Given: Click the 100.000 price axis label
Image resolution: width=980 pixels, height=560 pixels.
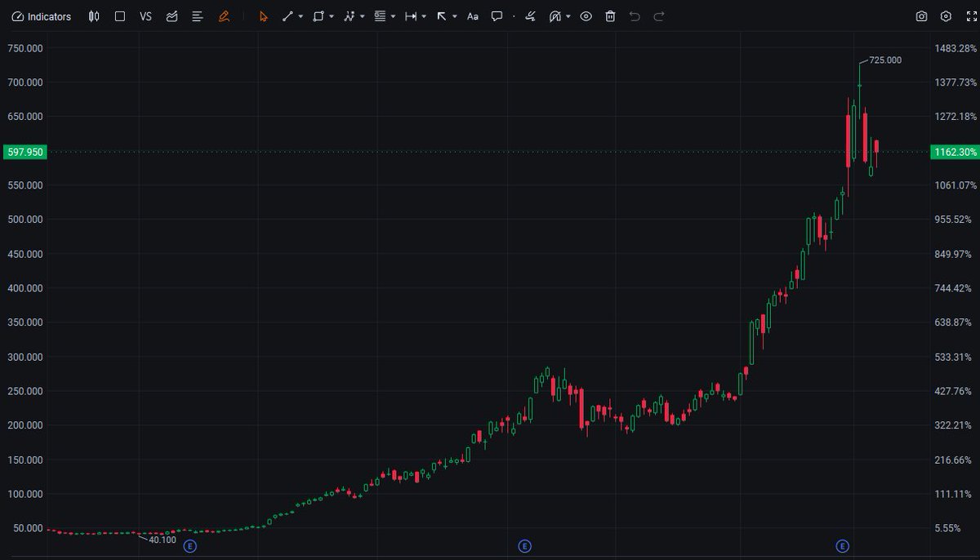Looking at the screenshot, I should (x=25, y=494).
